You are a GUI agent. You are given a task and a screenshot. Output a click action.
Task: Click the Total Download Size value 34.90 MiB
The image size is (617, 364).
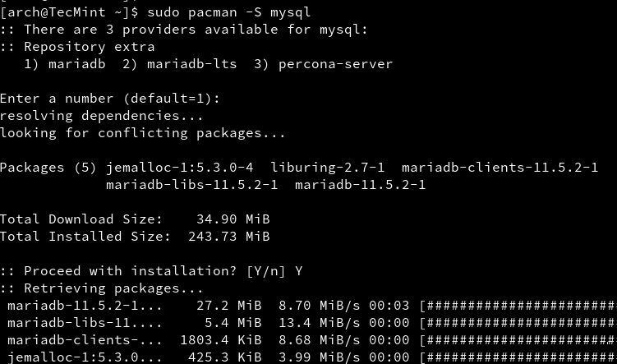tap(233, 219)
